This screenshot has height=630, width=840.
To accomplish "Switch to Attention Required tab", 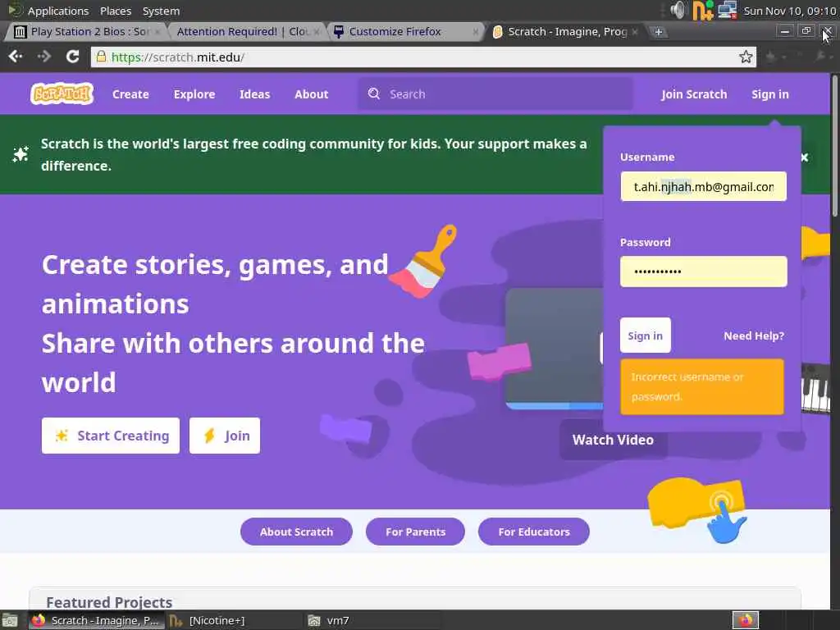I will 244,32.
